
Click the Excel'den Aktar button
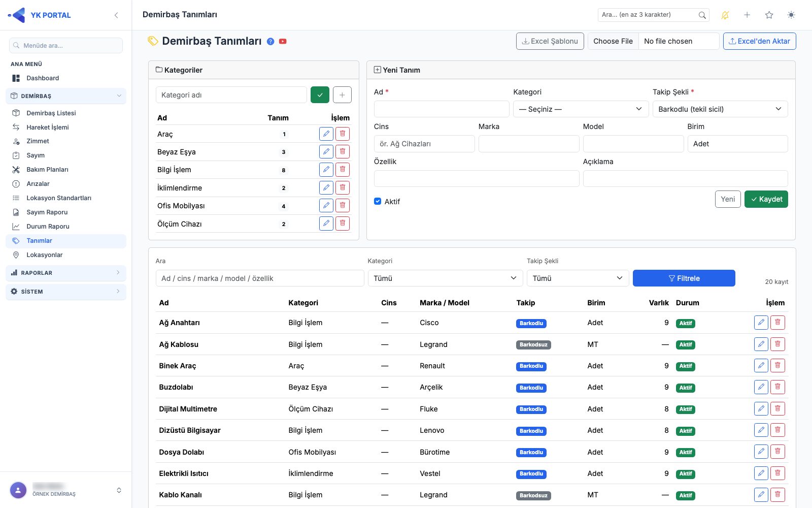(x=760, y=41)
